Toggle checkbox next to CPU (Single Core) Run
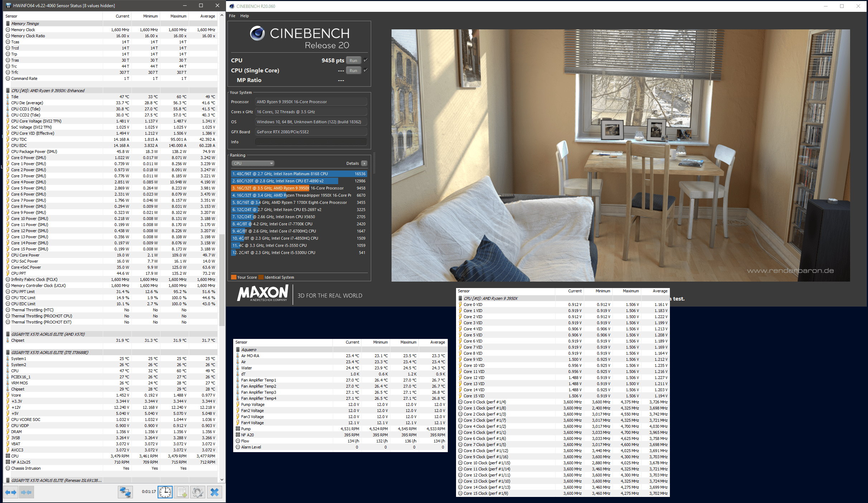The image size is (868, 503). click(x=365, y=70)
